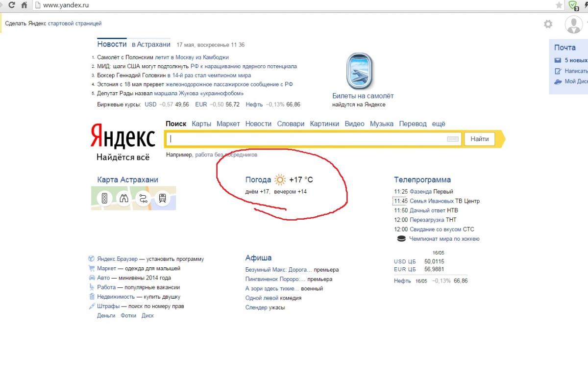Click the Штрафы fines icon
This screenshot has height=384, width=588.
click(x=91, y=306)
